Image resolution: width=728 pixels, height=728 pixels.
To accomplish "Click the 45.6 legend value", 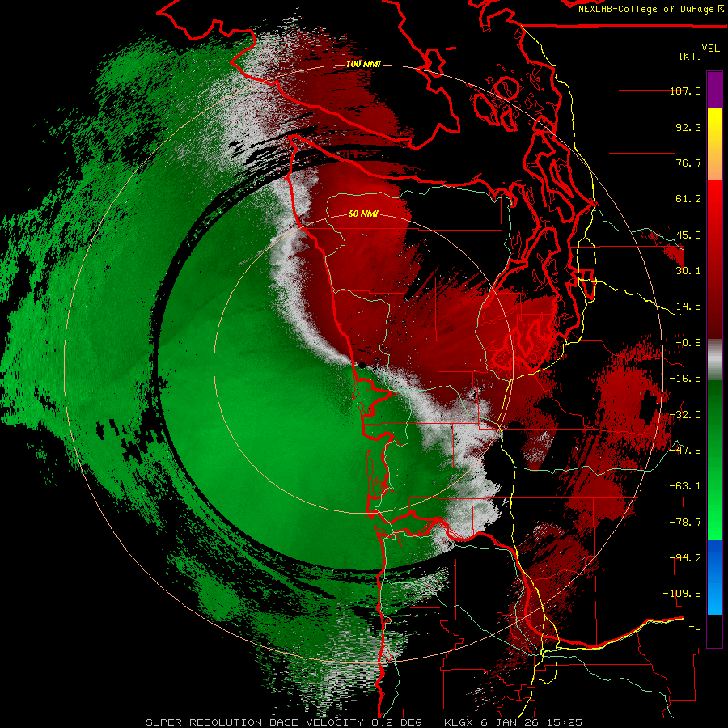I will point(688,235).
